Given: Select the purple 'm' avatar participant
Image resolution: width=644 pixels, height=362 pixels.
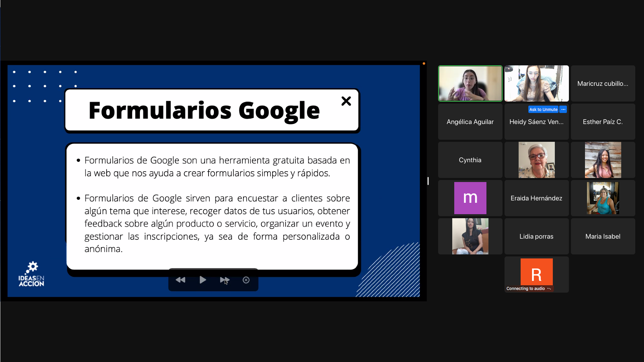Looking at the screenshot, I should [470, 198].
